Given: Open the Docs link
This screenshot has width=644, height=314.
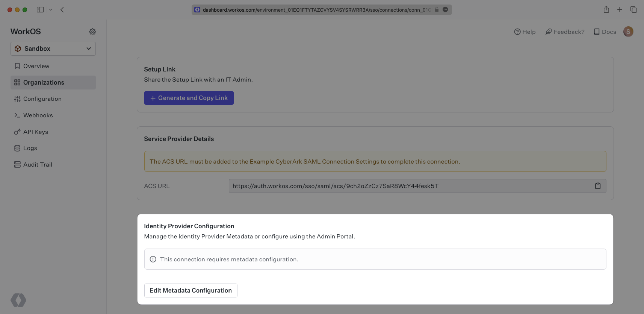Looking at the screenshot, I should click(605, 32).
